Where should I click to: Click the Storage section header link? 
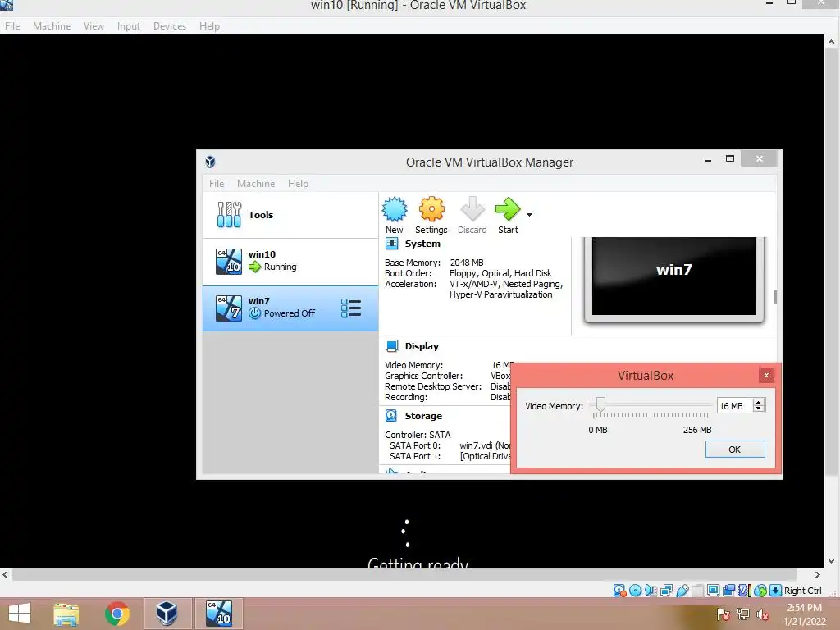pos(423,416)
